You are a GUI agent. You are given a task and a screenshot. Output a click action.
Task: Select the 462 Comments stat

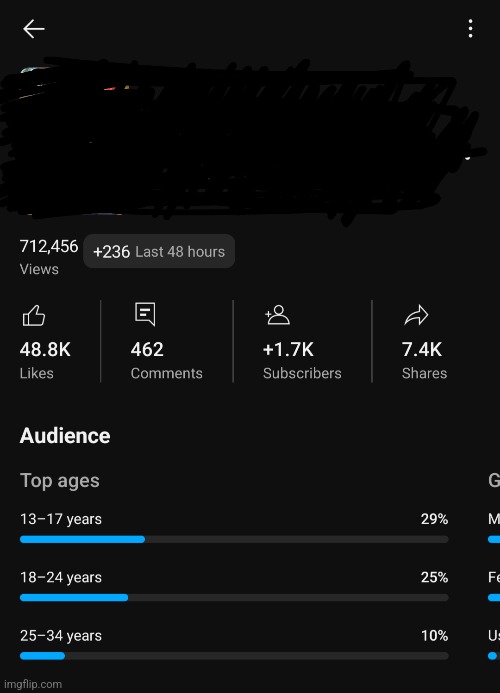point(166,360)
